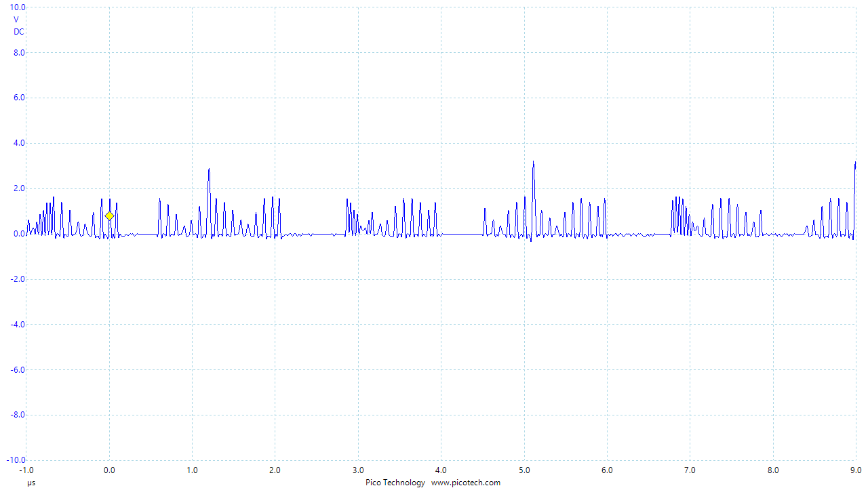Click the 2.0 label on time axis
This screenshot has height=488, width=868.
275,470
